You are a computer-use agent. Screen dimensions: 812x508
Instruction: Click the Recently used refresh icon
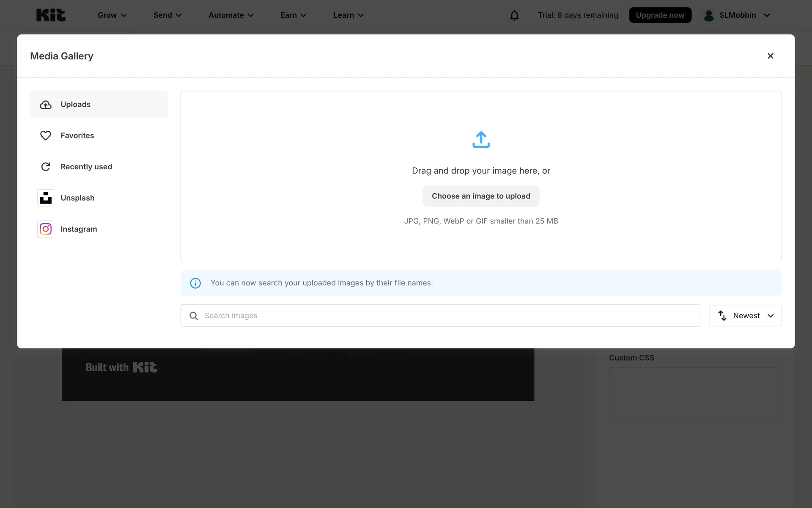click(x=46, y=167)
